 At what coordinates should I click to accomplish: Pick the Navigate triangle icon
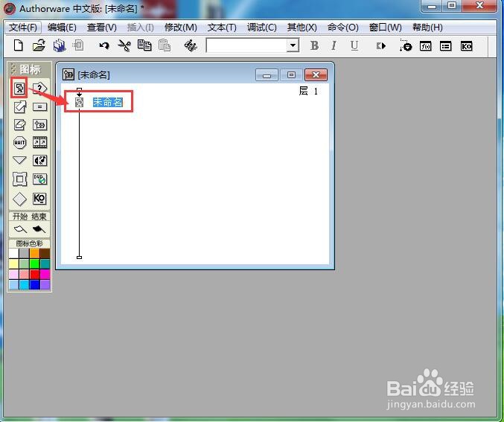(19, 160)
